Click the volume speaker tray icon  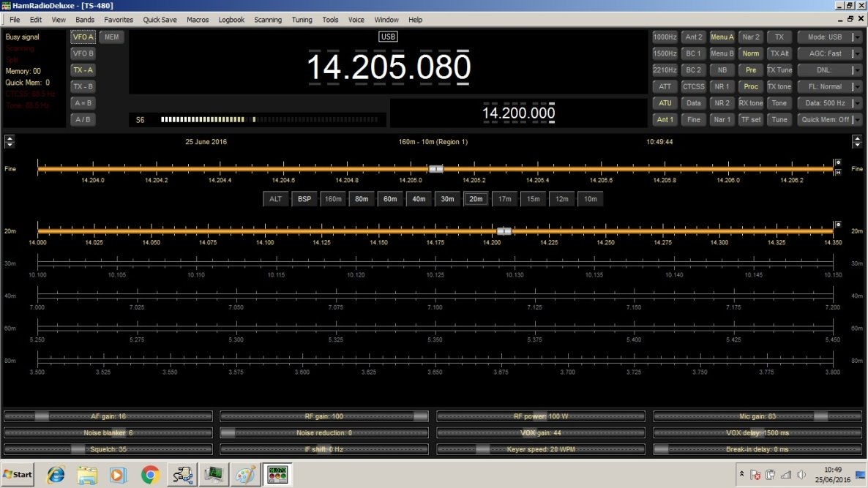click(x=801, y=475)
